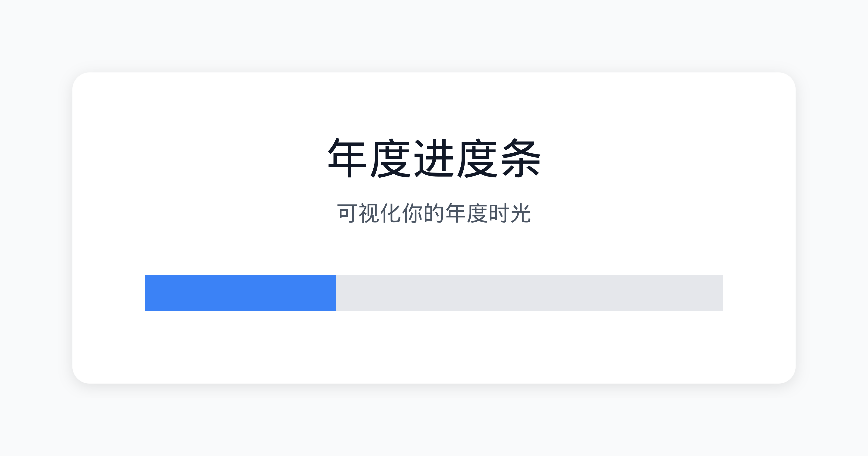Click the gray unfilled part of progress bar
Viewport: 868px width, 456px height.
click(529, 293)
